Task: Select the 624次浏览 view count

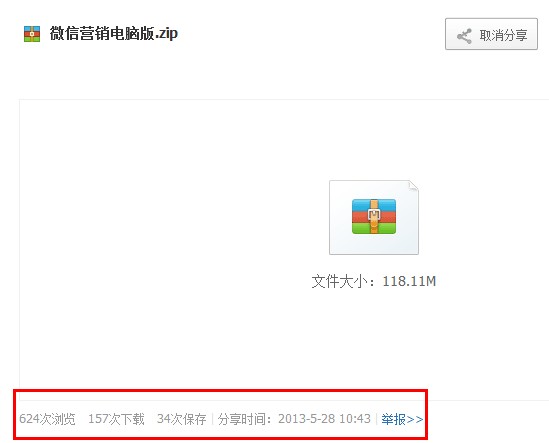Action: coord(47,419)
